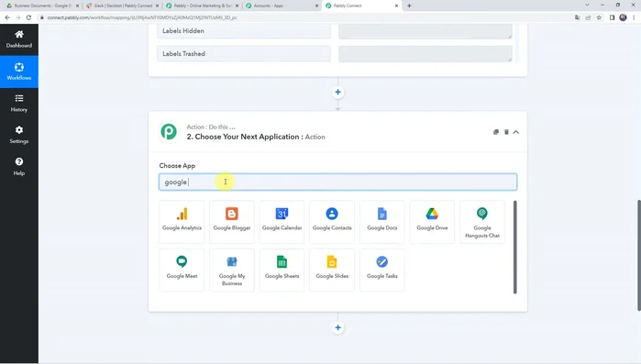Click the browser address bar URL
Viewport: 641px width, 364px height.
pyautogui.click(x=142, y=17)
